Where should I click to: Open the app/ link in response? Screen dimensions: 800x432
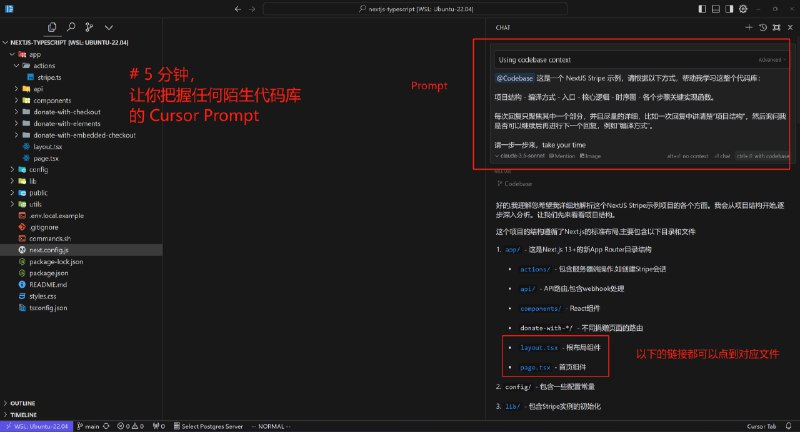tap(513, 250)
